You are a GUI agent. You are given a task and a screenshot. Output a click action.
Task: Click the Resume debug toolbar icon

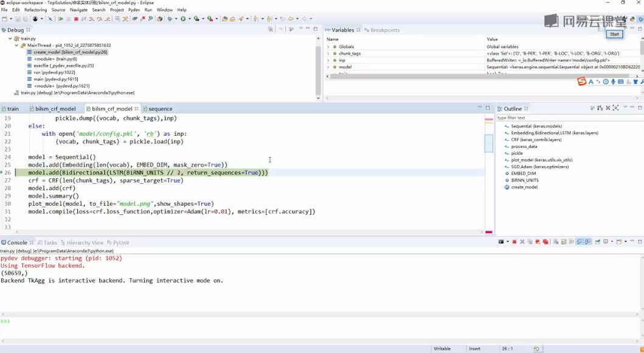pyautogui.click(x=60, y=19)
